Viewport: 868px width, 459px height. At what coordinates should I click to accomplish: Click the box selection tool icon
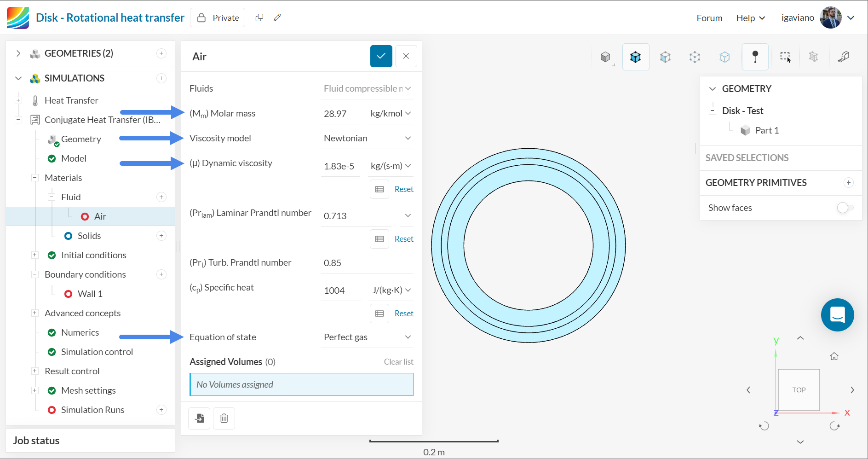[785, 57]
